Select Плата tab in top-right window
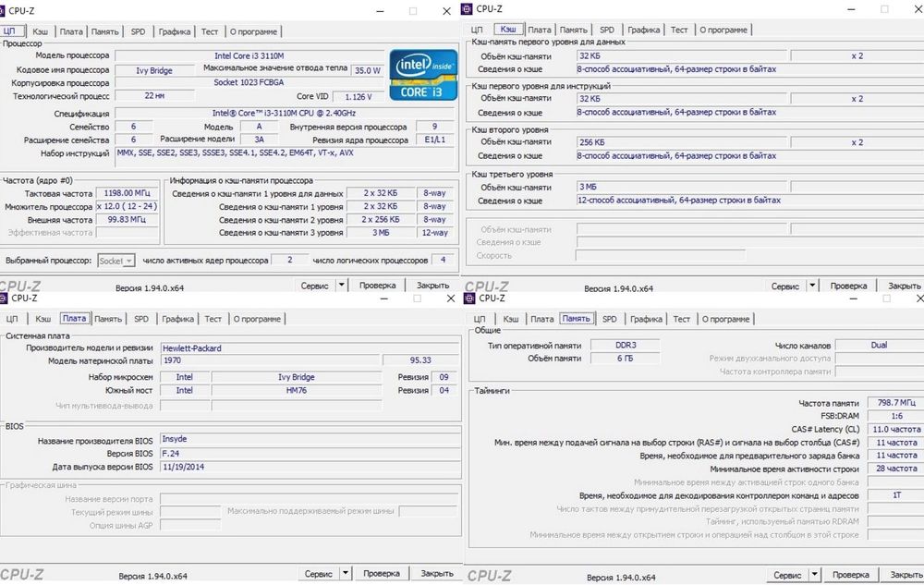The height and width of the screenshot is (585, 924). coord(540,30)
